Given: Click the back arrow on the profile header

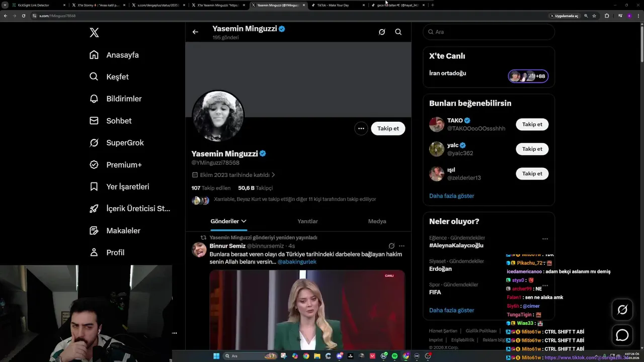Looking at the screenshot, I should (195, 32).
